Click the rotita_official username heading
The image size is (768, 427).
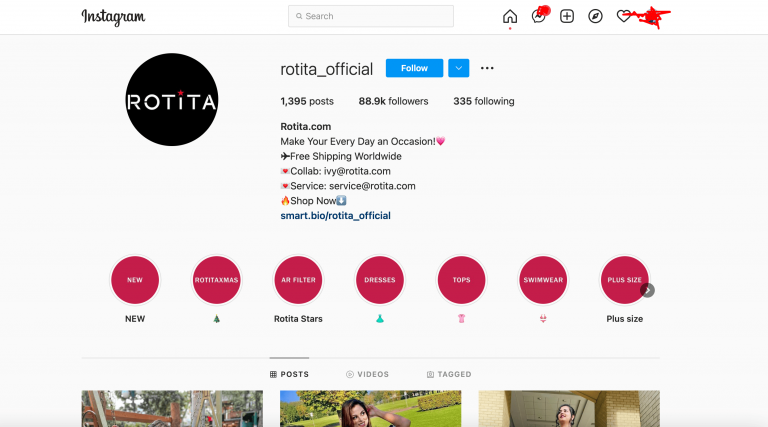pos(327,69)
